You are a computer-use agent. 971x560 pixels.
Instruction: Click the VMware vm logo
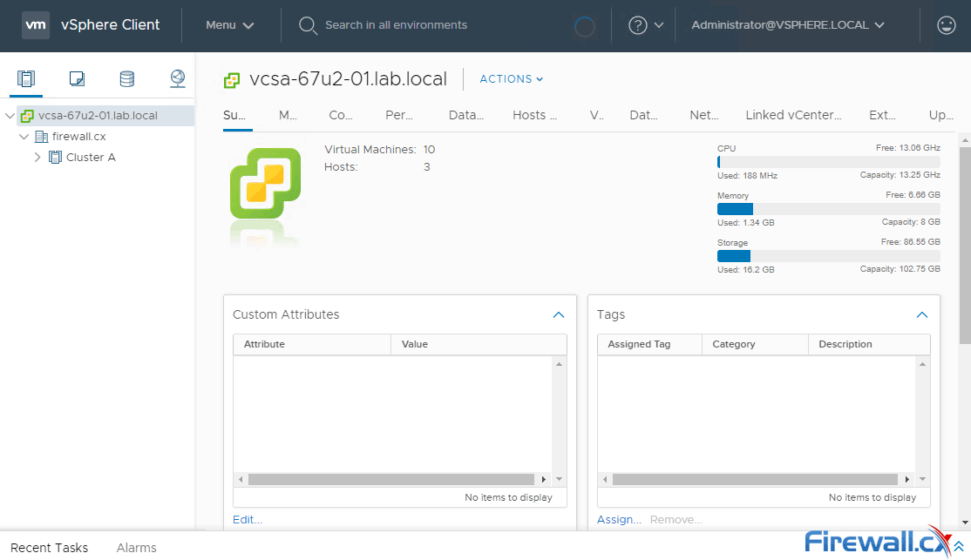(x=36, y=25)
